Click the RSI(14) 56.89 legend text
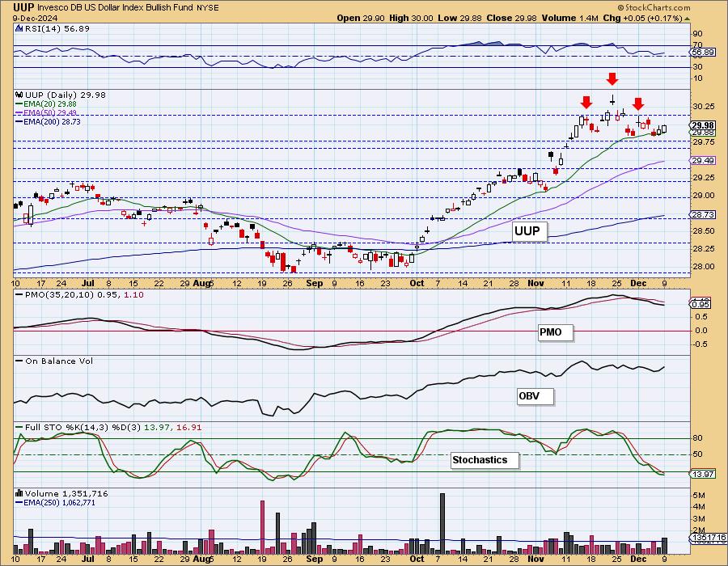This screenshot has height=566, width=728. point(57,28)
